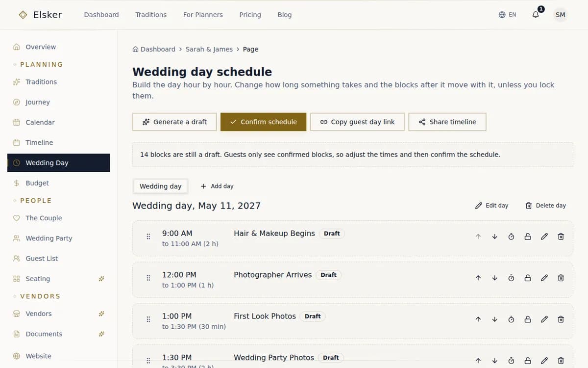
Task: Go to Dashboard breadcrumb link
Action: 154,49
